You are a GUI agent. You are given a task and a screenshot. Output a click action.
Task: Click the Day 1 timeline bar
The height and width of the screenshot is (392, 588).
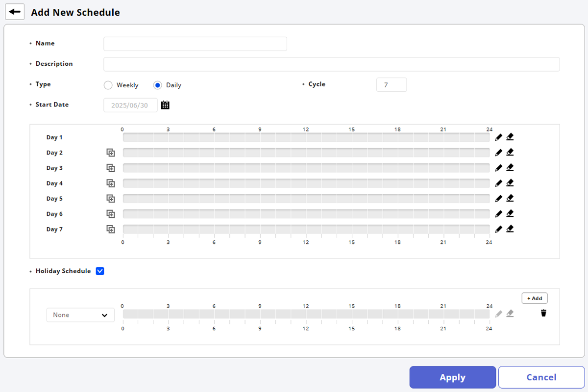306,137
